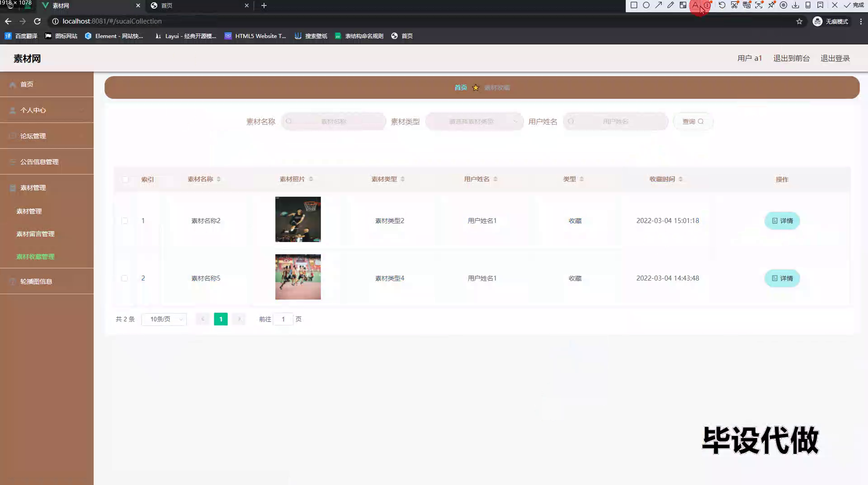868x485 pixels.
Task: Collapse the 素材管理 parent sidebar menu
Action: 47,188
